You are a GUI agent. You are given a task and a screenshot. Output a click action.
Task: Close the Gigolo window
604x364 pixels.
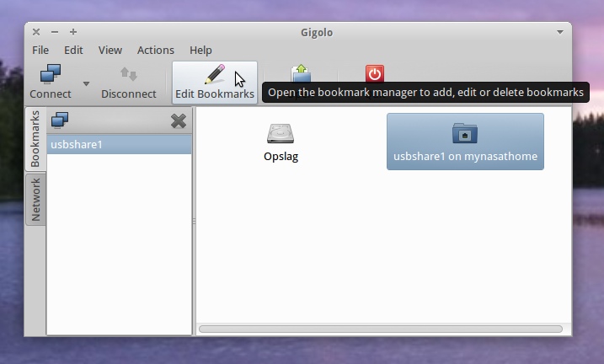(36, 32)
